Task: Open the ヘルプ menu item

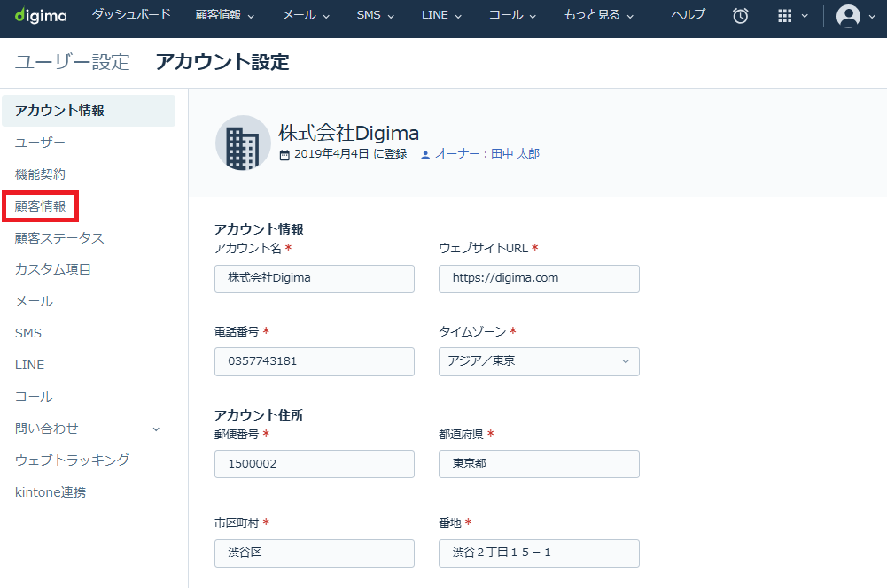Action: click(x=688, y=15)
